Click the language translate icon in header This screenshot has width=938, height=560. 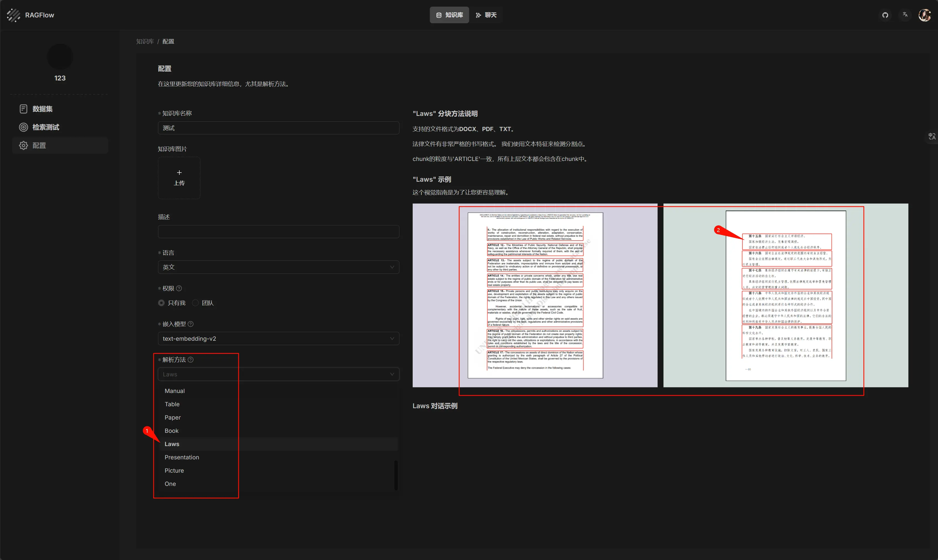905,15
